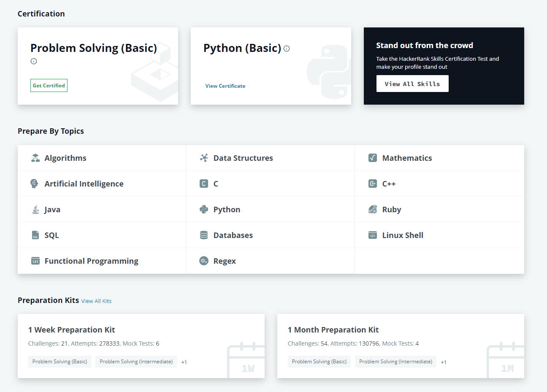Click Problem Solving (Basic) tag in 1 Week kit
Image resolution: width=547 pixels, height=392 pixels.
point(60,362)
